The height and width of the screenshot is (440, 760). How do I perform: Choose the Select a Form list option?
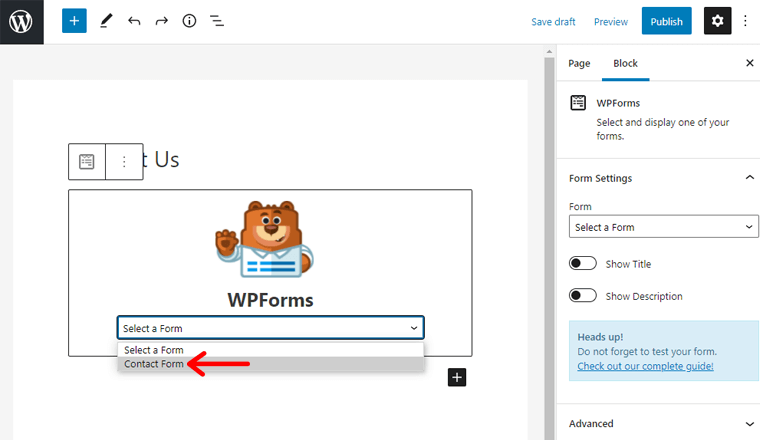click(270, 350)
